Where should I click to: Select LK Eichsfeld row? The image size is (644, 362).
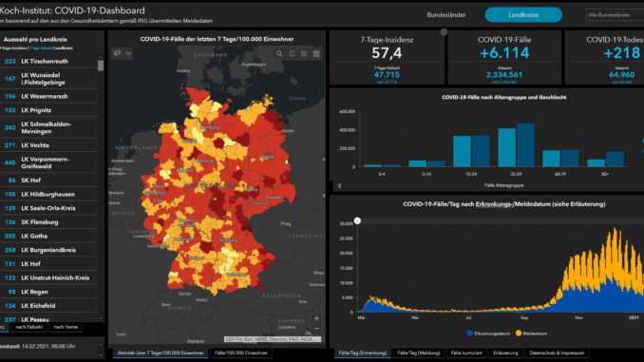[x=48, y=306]
